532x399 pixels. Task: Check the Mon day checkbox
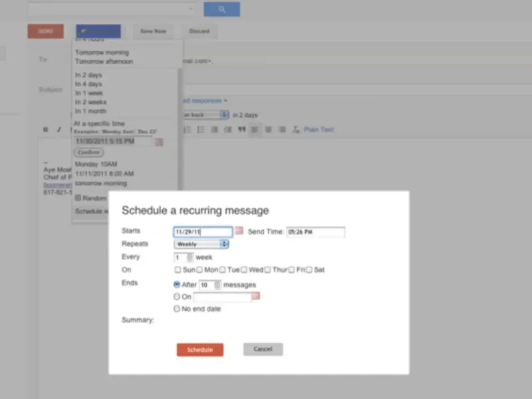[199, 270]
